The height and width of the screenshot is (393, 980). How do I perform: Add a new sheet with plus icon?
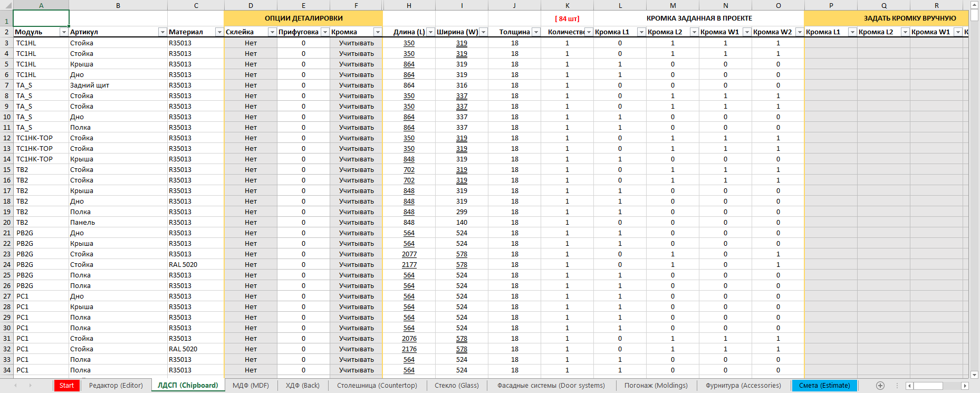tap(880, 386)
